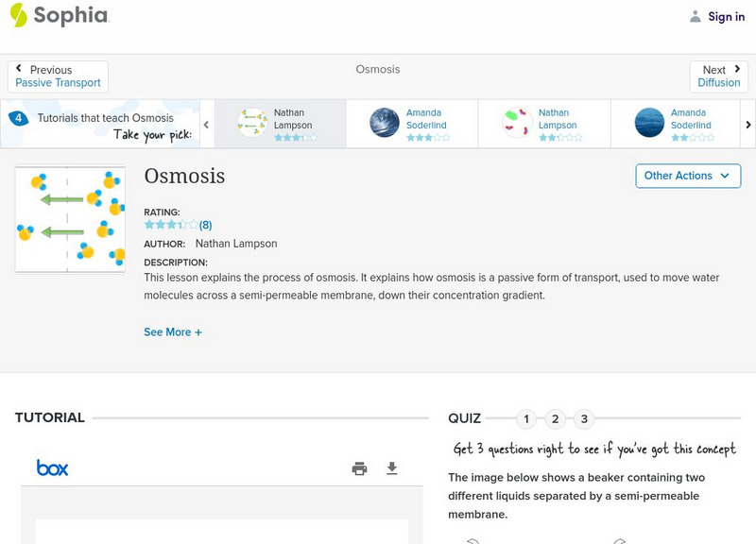The height and width of the screenshot is (544, 756).
Task: Select quiz question 2
Action: [x=556, y=418]
